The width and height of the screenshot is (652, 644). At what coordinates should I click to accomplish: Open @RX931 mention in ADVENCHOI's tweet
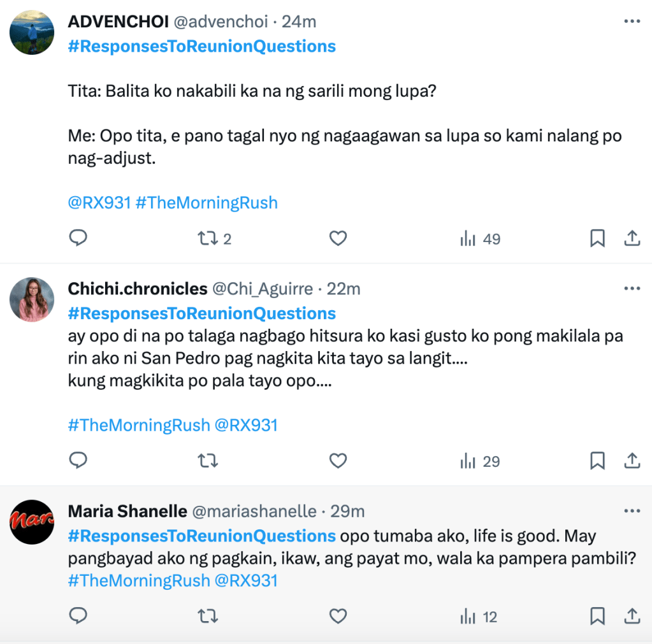(99, 203)
